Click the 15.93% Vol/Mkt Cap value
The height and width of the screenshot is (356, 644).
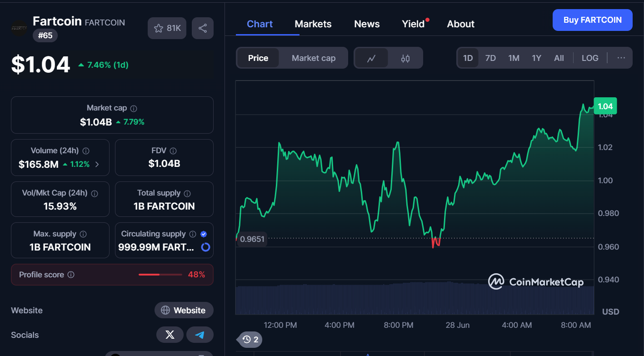[x=60, y=206]
